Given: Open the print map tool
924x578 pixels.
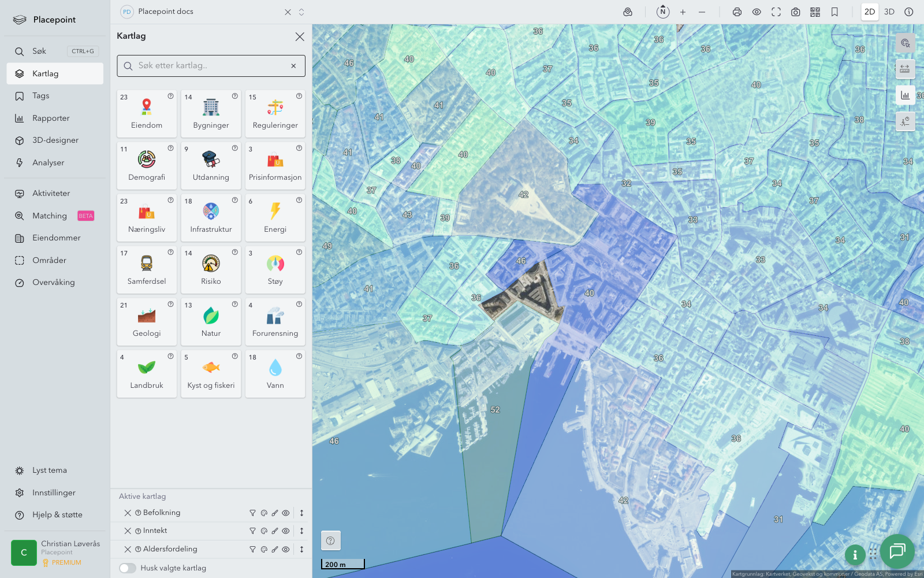Looking at the screenshot, I should click(x=737, y=12).
